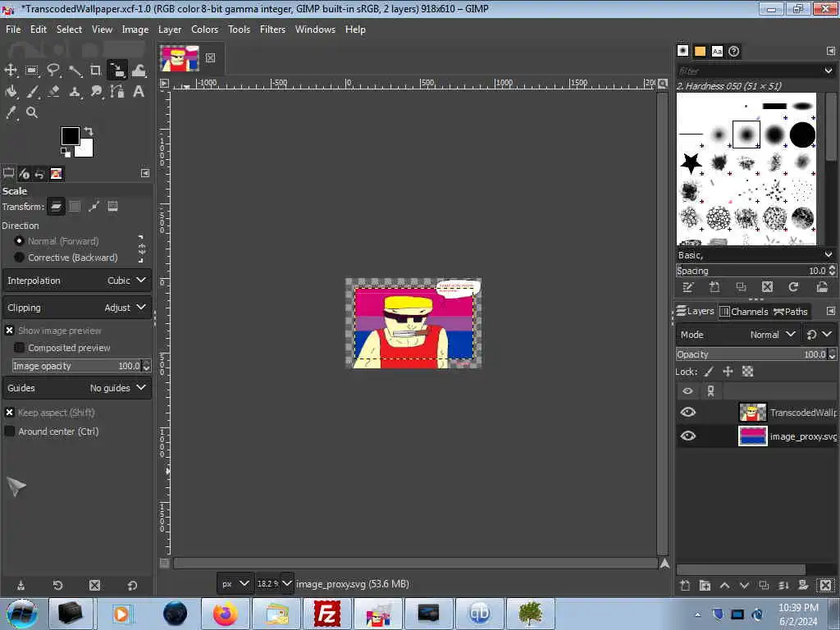The height and width of the screenshot is (630, 840).
Task: Open the Filters menu
Action: tap(272, 30)
